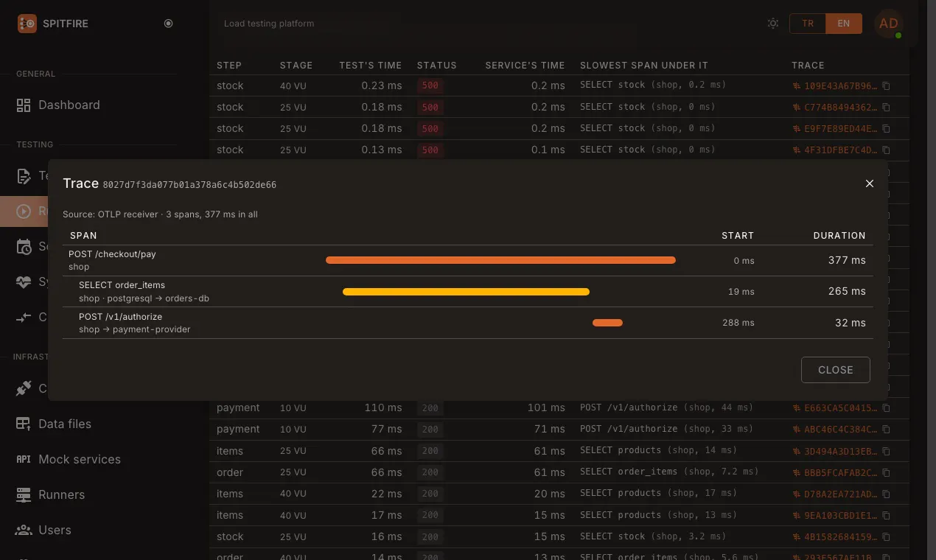The width and height of the screenshot is (936, 560).
Task: Go to Runners in the sidebar
Action: [61, 494]
